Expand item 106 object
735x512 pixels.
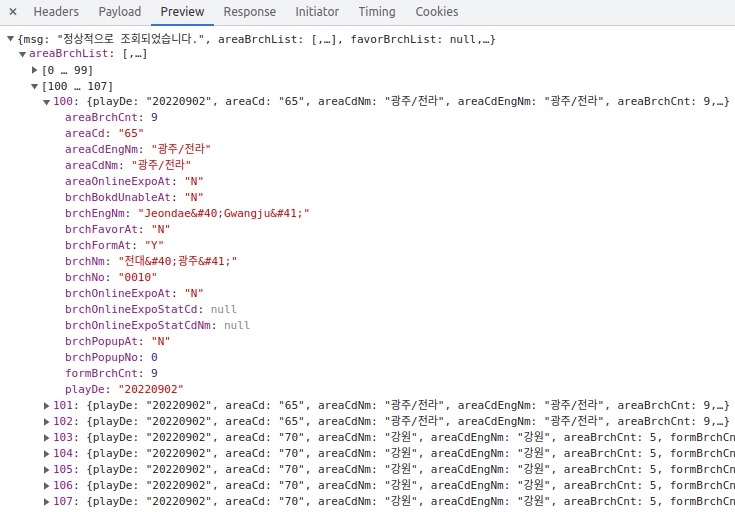(46, 485)
